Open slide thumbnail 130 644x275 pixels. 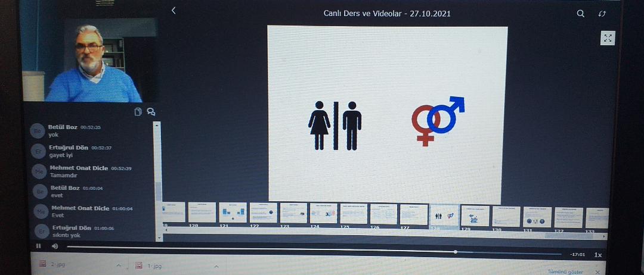click(x=506, y=217)
